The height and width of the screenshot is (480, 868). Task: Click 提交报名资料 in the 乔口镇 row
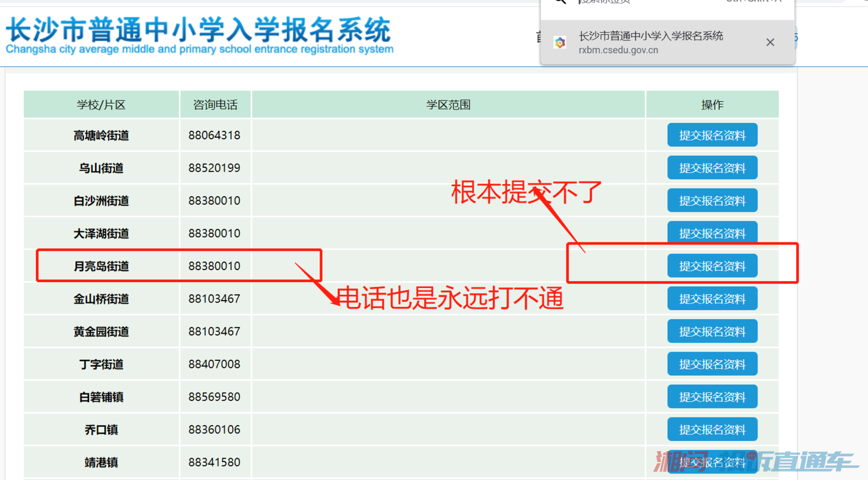coord(712,429)
